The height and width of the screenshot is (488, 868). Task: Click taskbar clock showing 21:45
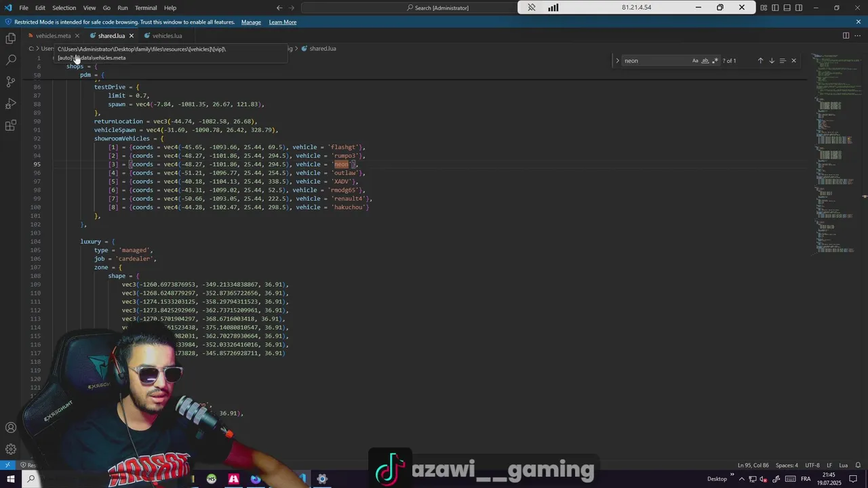pos(829,479)
